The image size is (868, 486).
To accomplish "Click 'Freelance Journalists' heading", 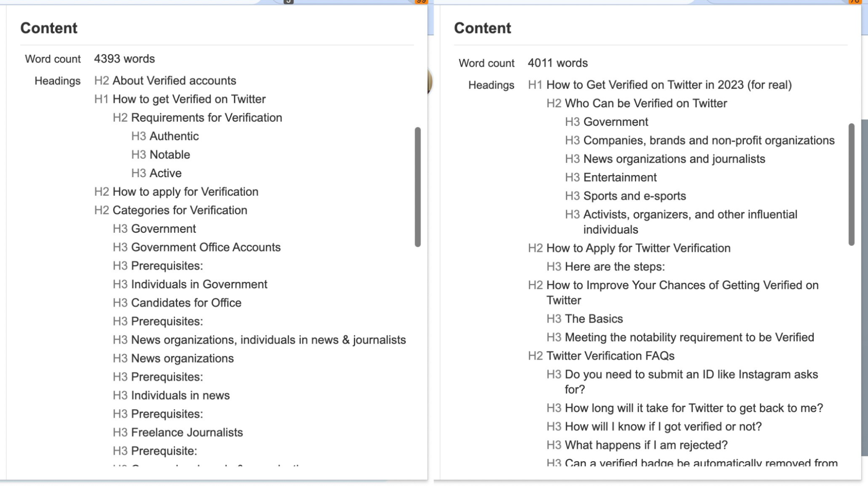I will 187,433.
